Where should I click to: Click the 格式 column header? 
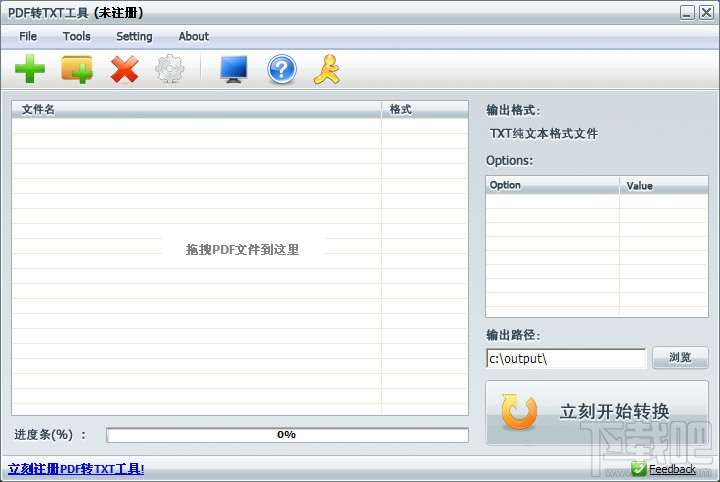click(x=425, y=109)
